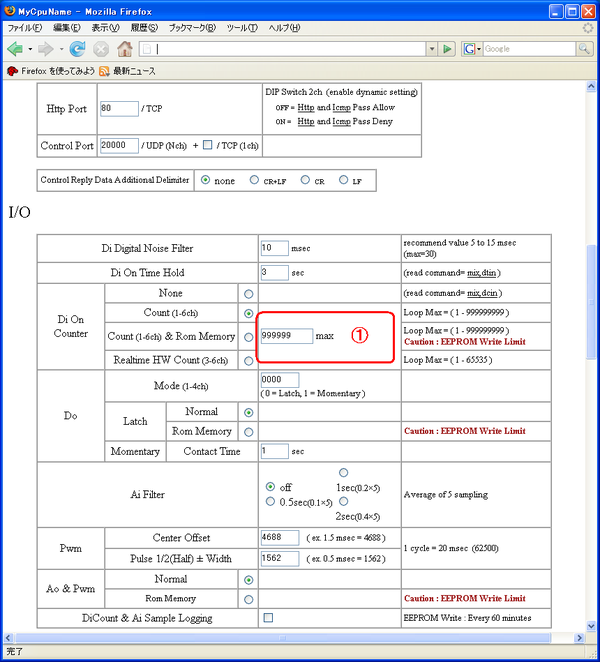Click the Do Mode 0000 field
The image size is (600, 662).
click(x=280, y=380)
